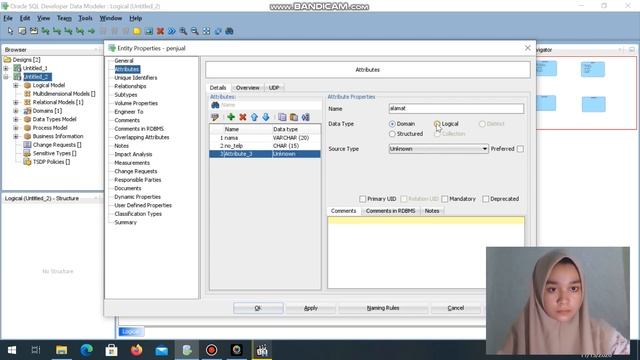Screen dimensions: 640x360
Task: Expand the Logical Model tree node
Action: [16, 85]
